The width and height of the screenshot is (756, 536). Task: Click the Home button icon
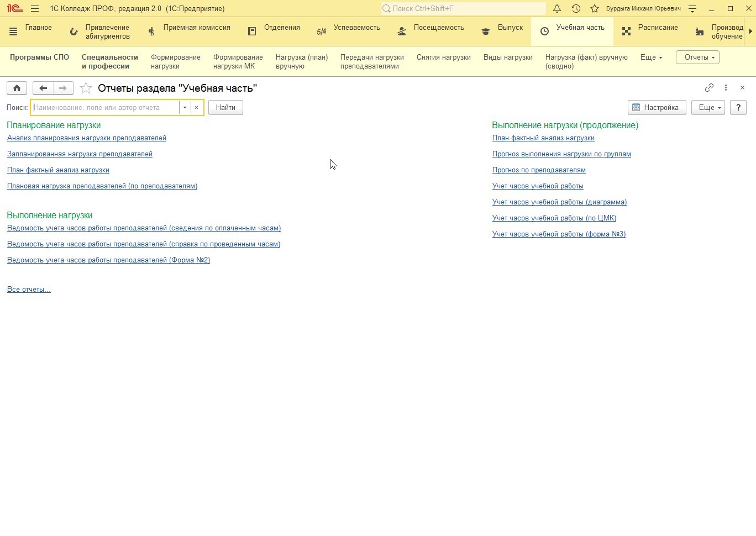point(17,88)
